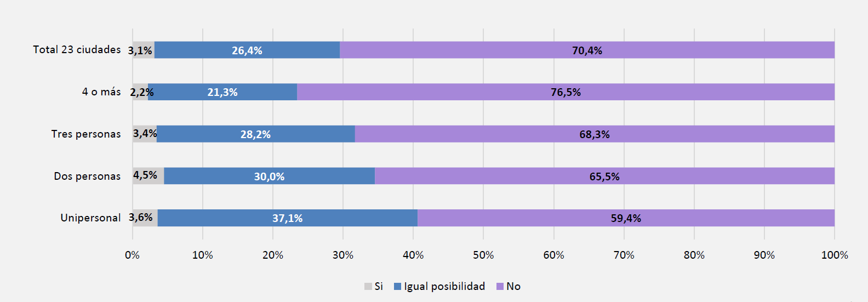868x302 pixels.
Task: Click the Total 23 ciudades axis label
Action: coord(77,50)
